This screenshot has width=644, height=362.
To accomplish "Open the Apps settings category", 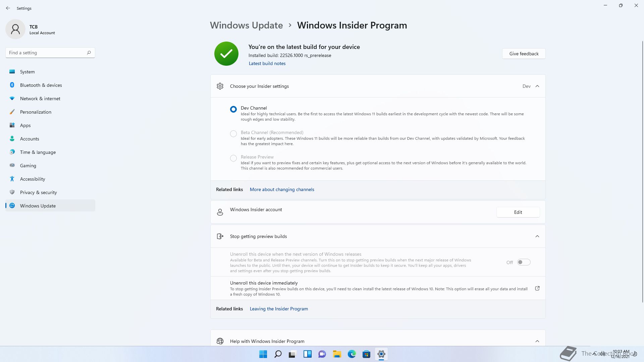I will 50,125.
